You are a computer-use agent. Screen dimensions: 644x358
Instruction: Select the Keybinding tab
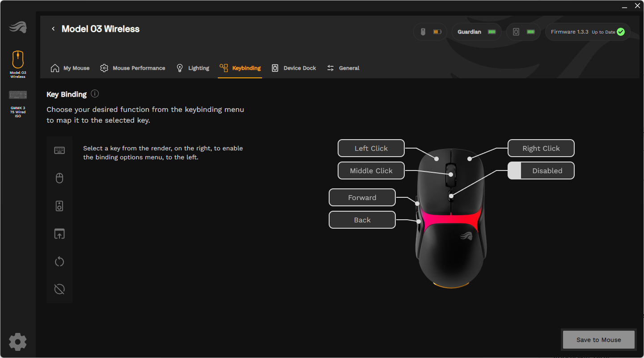point(240,68)
